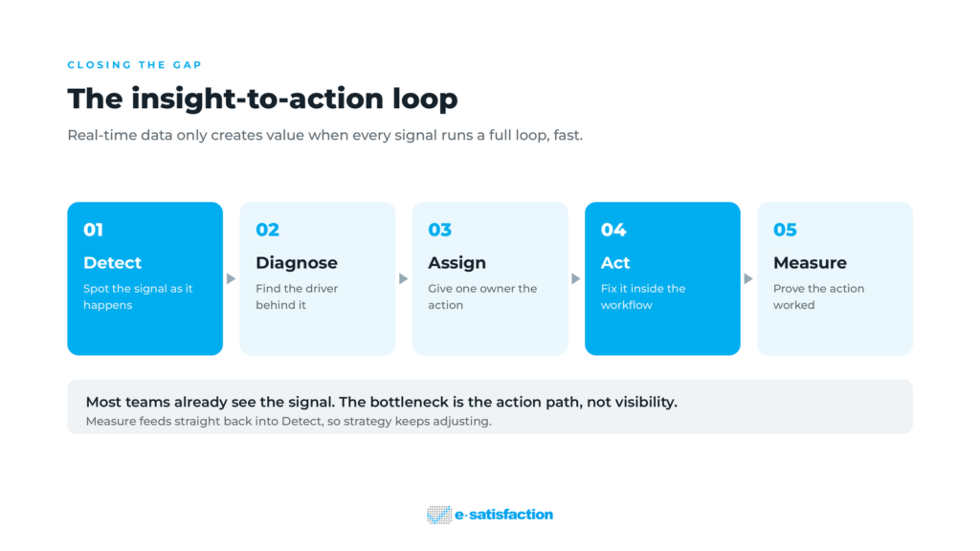Click 'Prove the action worked' description
Viewport: 980px width, 551px height.
819,297
